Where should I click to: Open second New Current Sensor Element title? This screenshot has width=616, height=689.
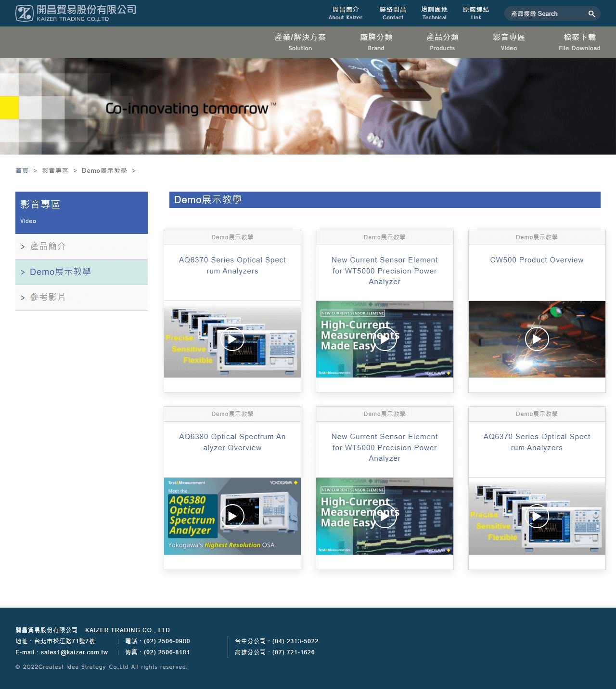pyautogui.click(x=385, y=447)
